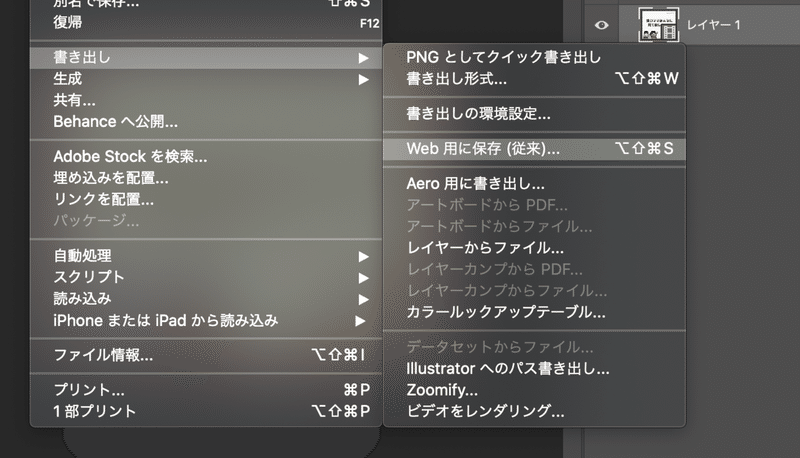Choose プリント... menu item
The image size is (800, 458).
[206, 390]
